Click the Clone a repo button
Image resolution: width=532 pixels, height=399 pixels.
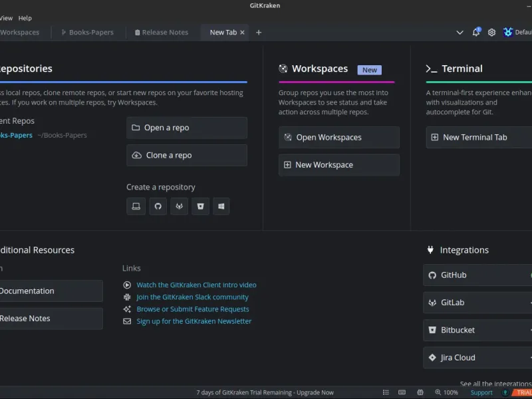tap(187, 156)
